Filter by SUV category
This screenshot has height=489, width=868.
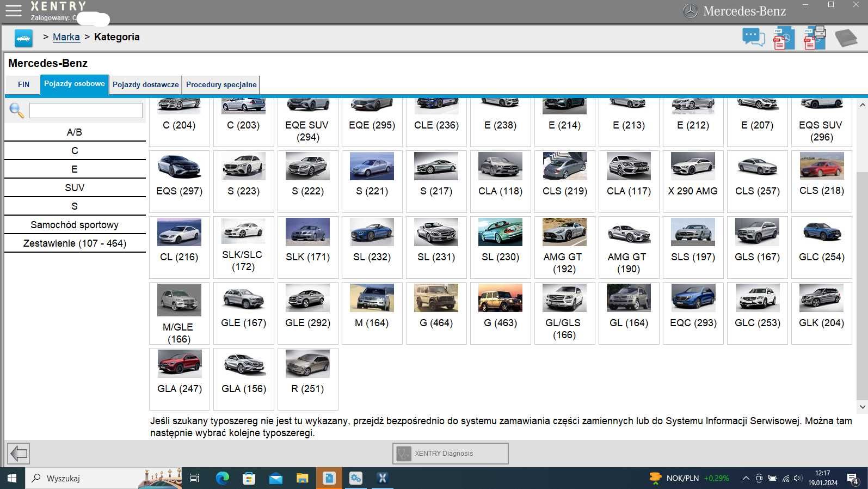coord(75,188)
